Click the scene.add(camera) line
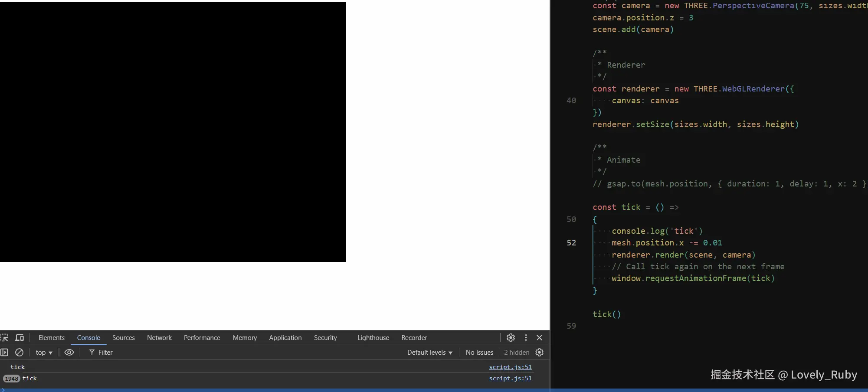The height and width of the screenshot is (392, 868). point(633,29)
